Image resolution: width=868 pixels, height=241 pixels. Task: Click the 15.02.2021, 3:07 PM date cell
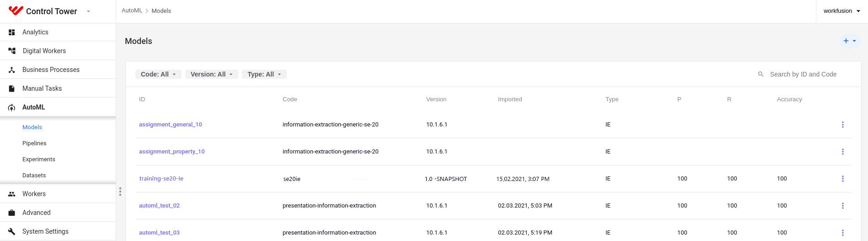[523, 179]
